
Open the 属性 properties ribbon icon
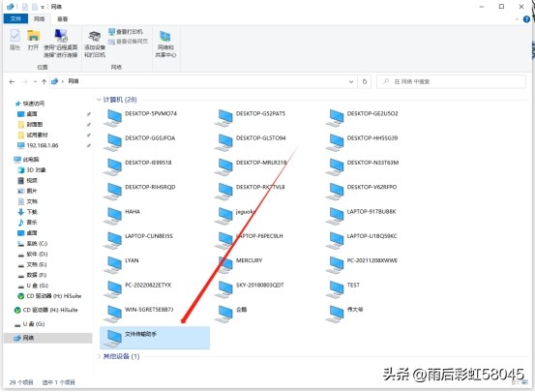point(15,36)
